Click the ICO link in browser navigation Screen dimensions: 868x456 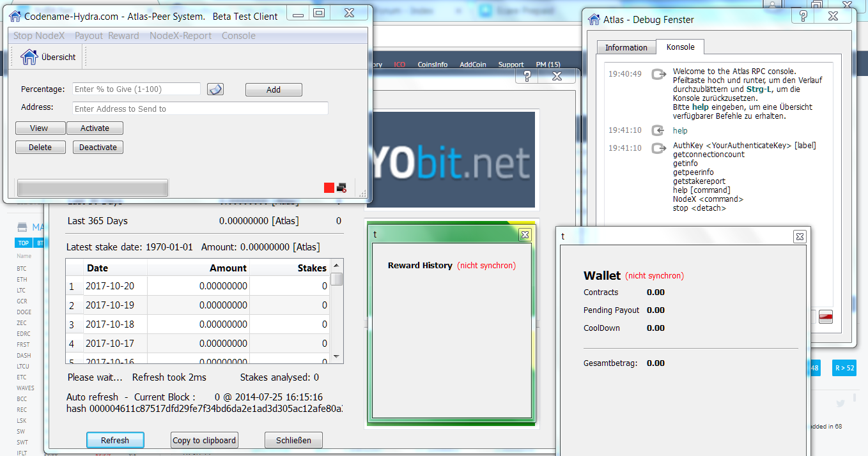pos(399,65)
